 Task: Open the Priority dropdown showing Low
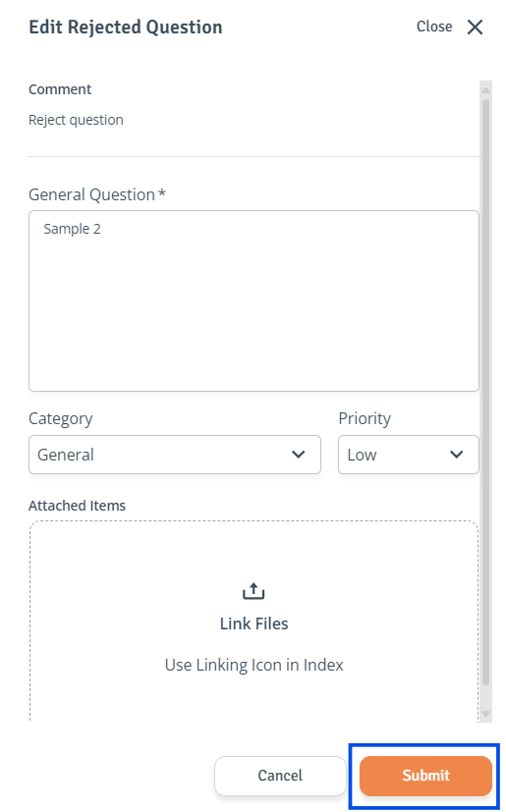point(409,455)
